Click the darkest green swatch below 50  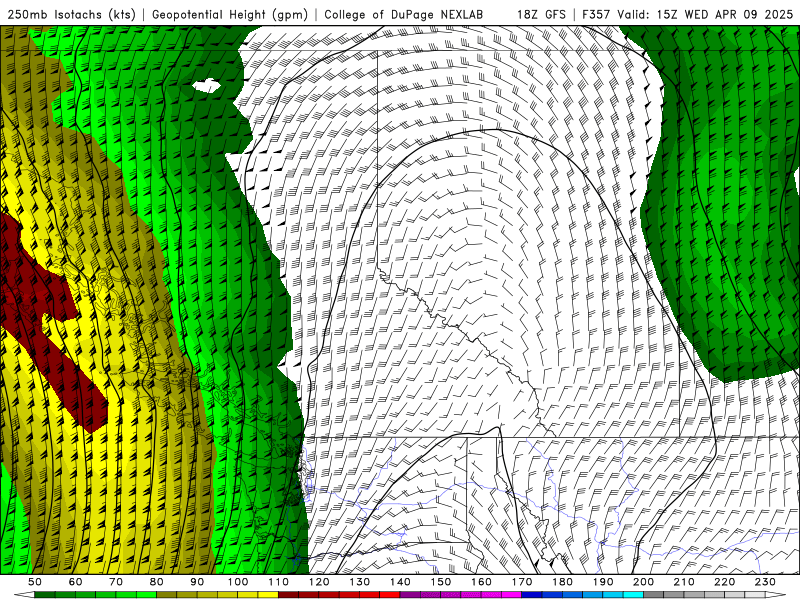[45, 595]
